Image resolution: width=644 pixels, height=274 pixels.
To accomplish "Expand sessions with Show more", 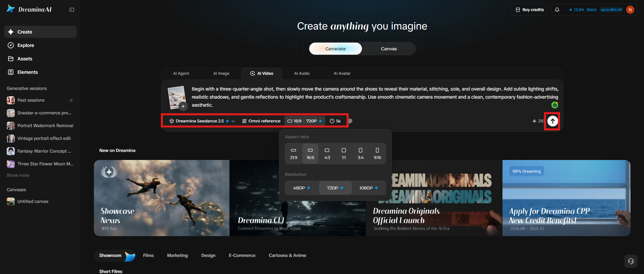I will [x=18, y=175].
